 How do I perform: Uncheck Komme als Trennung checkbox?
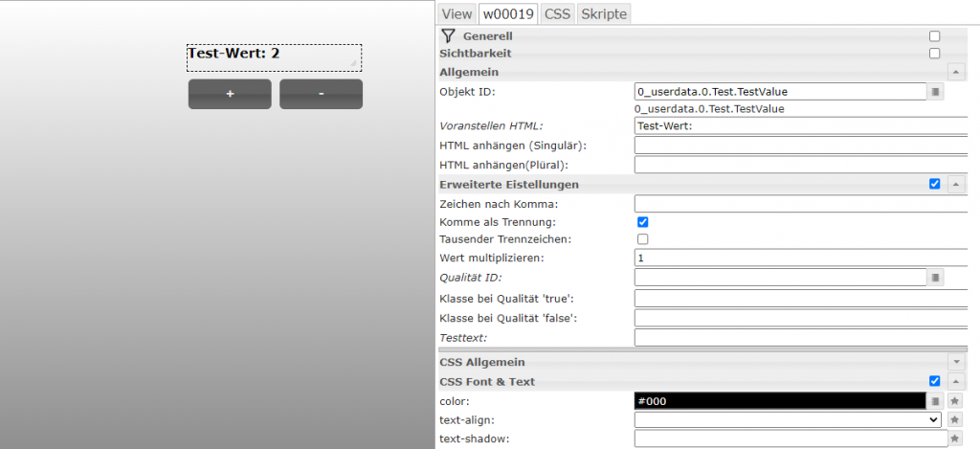coord(643,222)
